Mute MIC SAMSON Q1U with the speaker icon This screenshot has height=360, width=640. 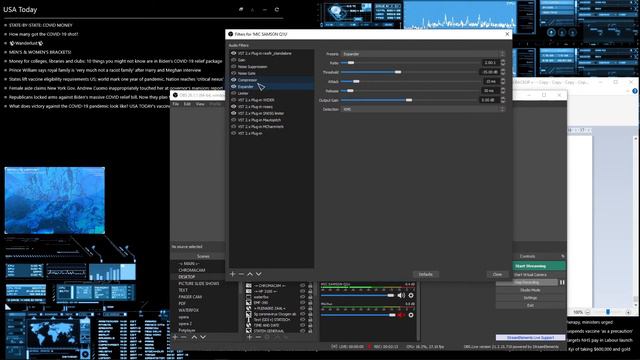[401, 295]
